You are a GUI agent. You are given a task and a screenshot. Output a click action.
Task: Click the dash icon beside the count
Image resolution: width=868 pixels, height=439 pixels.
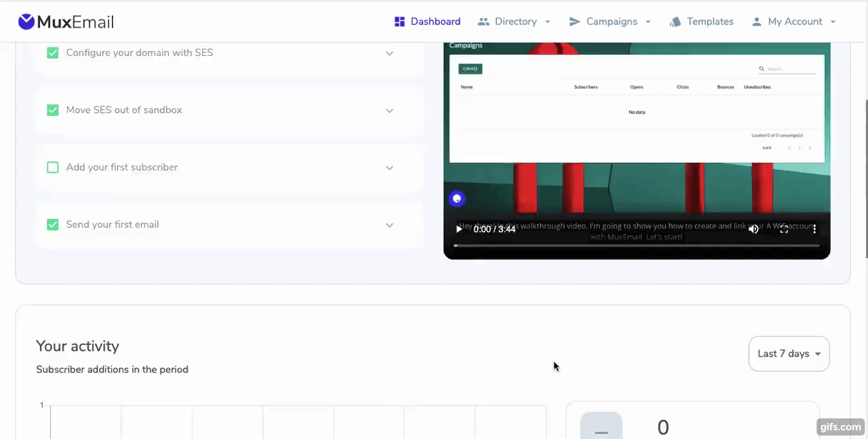click(x=601, y=426)
